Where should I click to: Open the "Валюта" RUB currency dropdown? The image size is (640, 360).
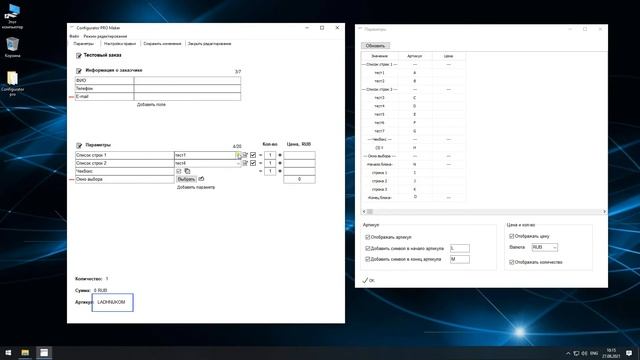tap(544, 247)
